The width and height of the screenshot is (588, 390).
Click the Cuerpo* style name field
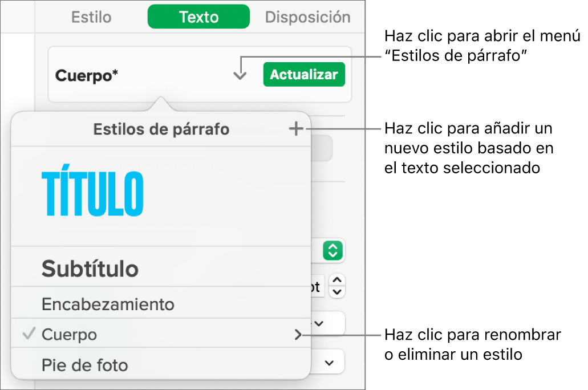pyautogui.click(x=87, y=75)
